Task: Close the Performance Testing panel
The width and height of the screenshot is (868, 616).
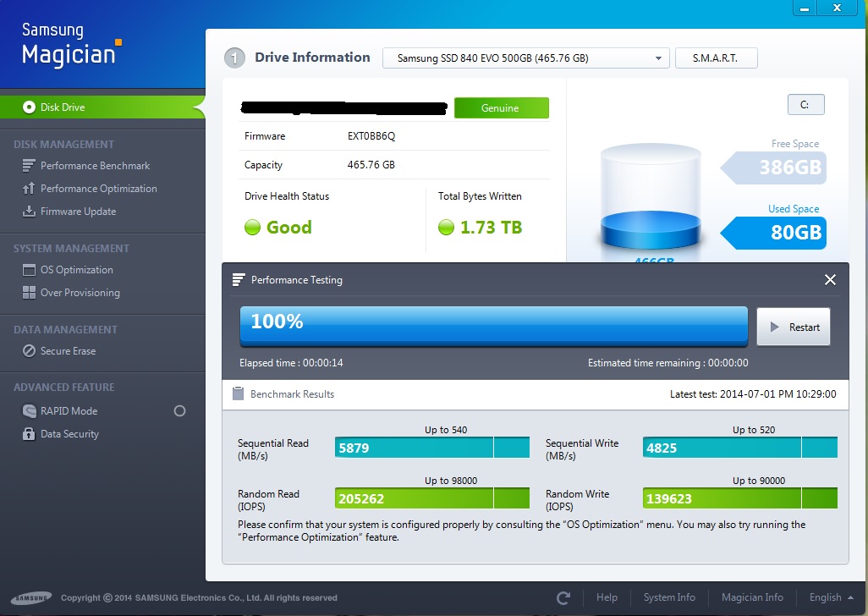Action: (x=830, y=279)
